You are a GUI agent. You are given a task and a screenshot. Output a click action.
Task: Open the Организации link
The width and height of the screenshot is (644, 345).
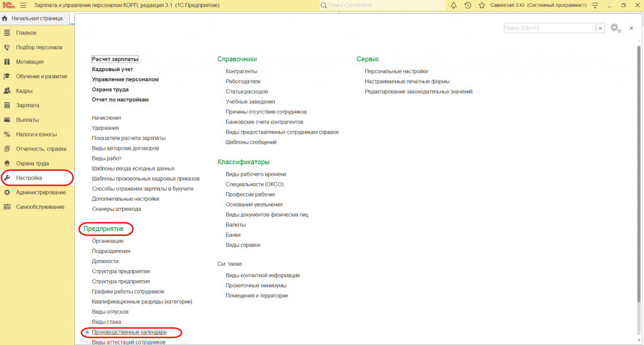tap(108, 241)
